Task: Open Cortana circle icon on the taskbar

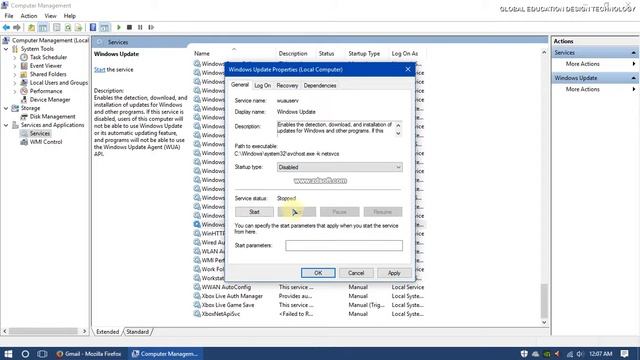Action: click(x=25, y=353)
